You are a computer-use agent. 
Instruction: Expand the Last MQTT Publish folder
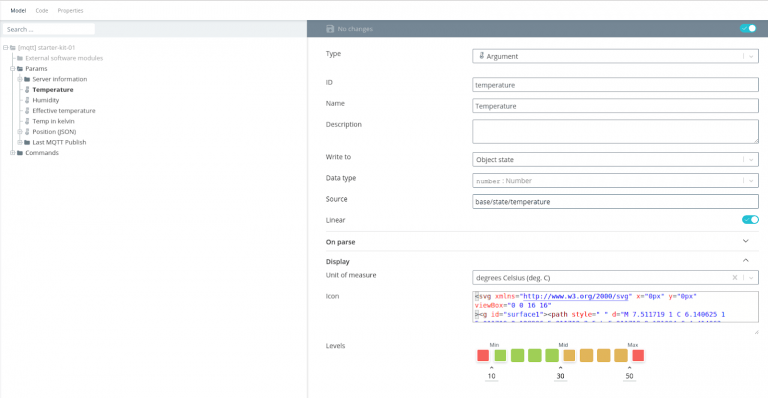pos(20,142)
